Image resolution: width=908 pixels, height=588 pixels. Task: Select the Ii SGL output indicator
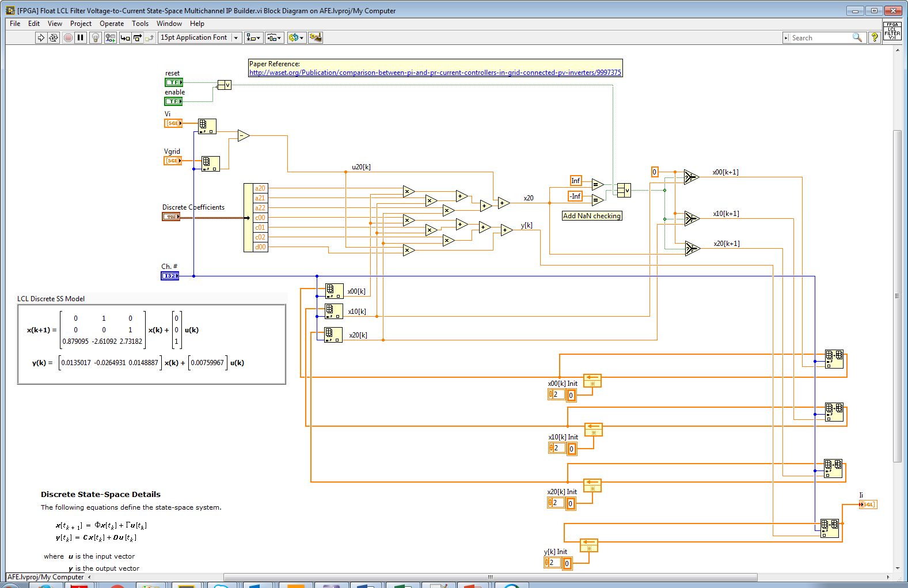868,504
